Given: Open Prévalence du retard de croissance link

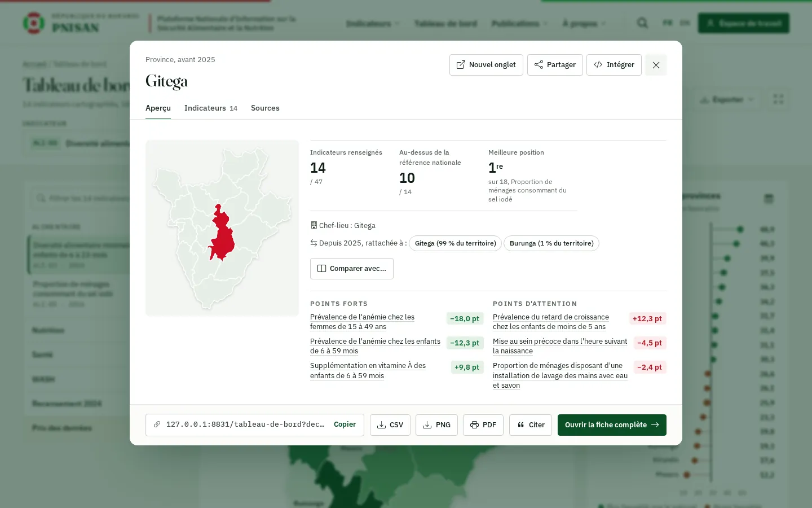Looking at the screenshot, I should tap(551, 322).
